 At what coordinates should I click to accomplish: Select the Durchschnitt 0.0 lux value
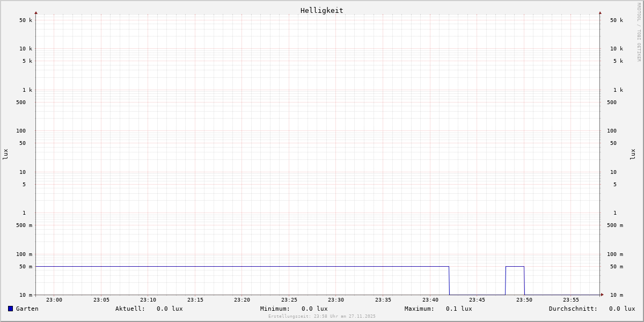point(622,309)
